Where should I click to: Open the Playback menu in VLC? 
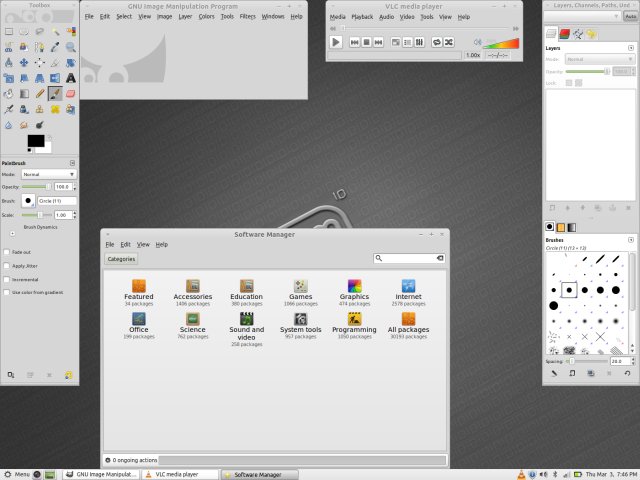point(362,17)
